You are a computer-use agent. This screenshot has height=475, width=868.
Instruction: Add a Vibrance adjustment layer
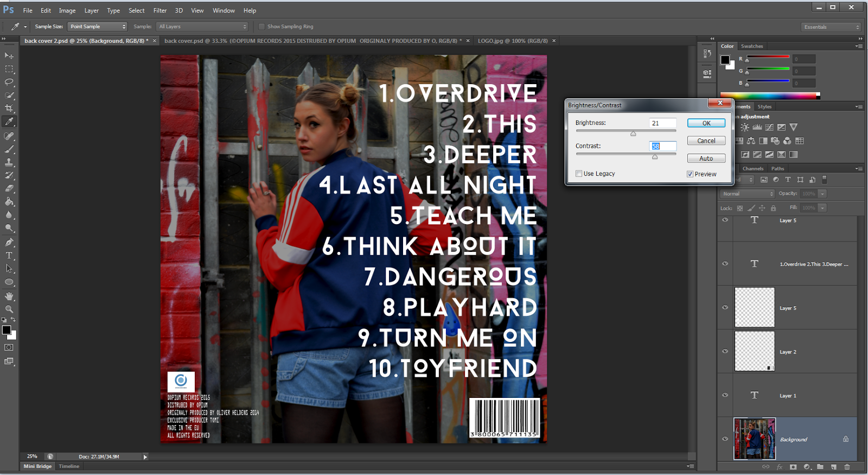pyautogui.click(x=794, y=127)
